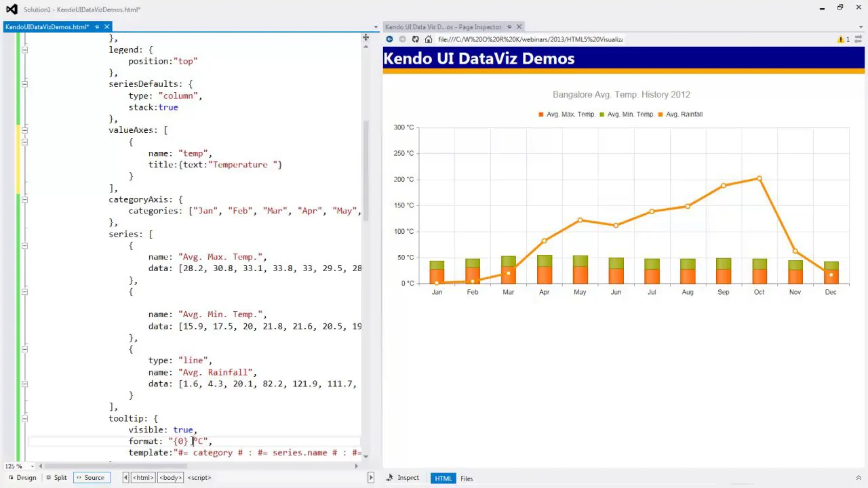Viewport: 868px width, 488px height.
Task: Toggle Avg. Rainfall legend item
Action: (x=681, y=115)
